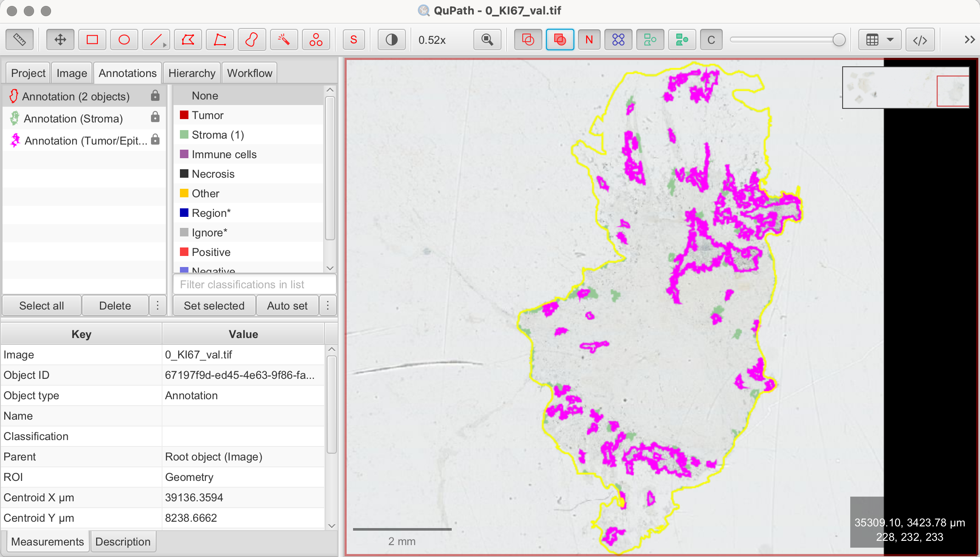
Task: Switch to the Hierarchy tab
Action: (191, 73)
